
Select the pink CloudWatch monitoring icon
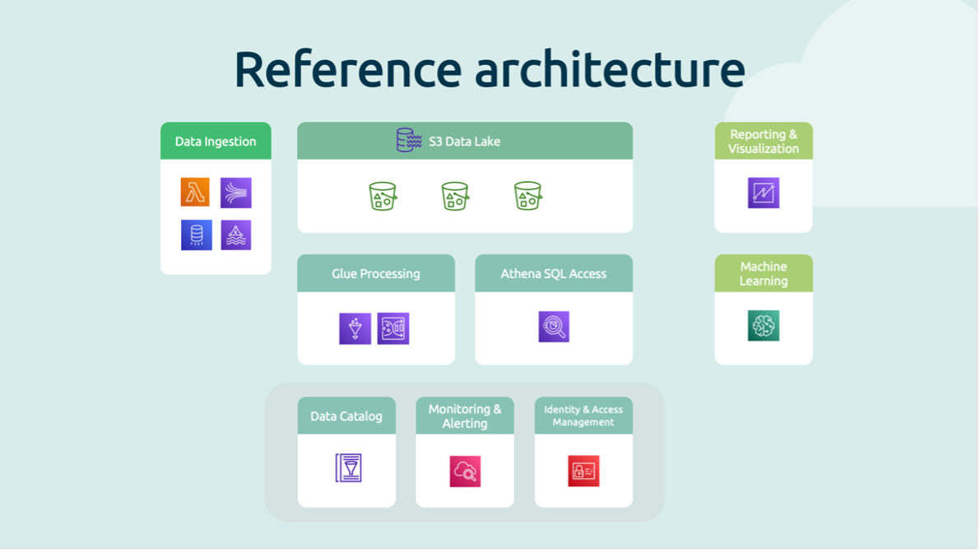point(465,472)
